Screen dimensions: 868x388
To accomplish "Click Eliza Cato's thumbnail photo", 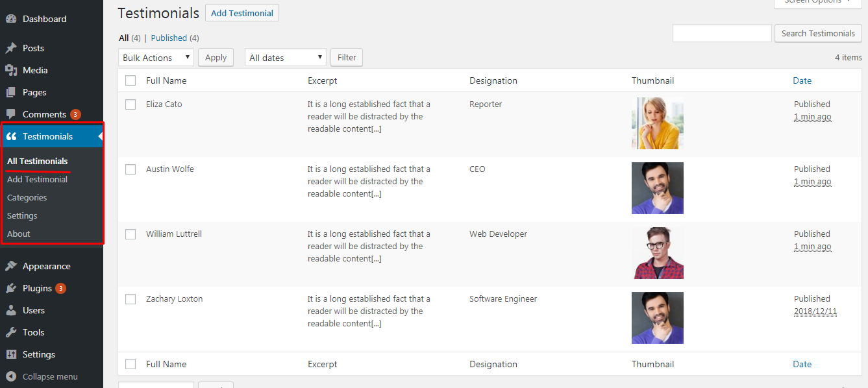I will coord(658,123).
